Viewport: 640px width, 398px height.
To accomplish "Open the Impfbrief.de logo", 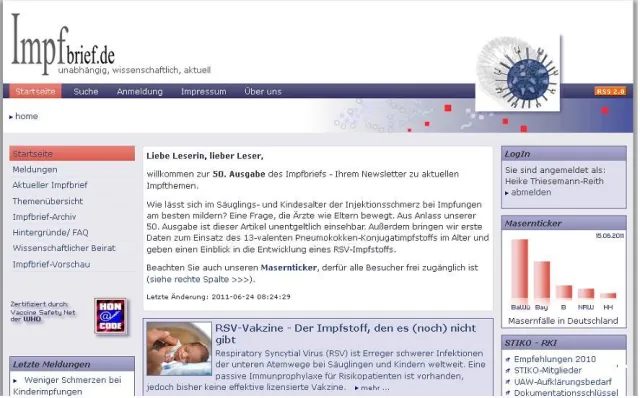I will [x=63, y=44].
